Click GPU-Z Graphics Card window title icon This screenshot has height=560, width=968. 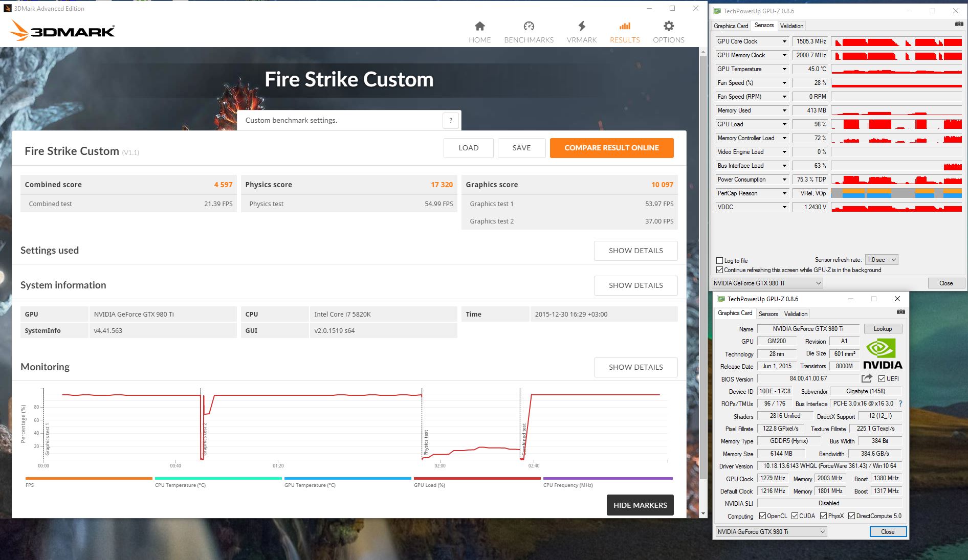point(721,299)
